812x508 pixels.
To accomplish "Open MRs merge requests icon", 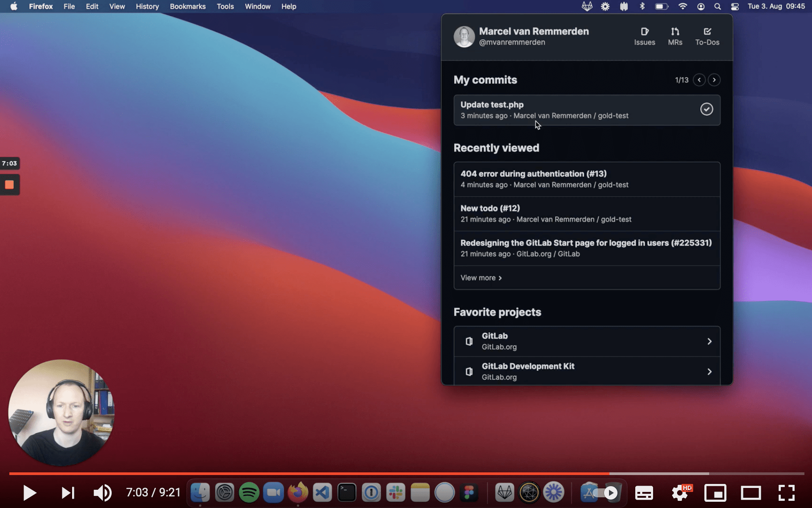I will coord(675,36).
